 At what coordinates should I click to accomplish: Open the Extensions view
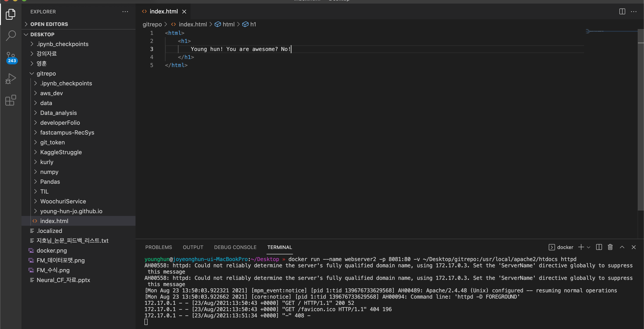coord(11,100)
